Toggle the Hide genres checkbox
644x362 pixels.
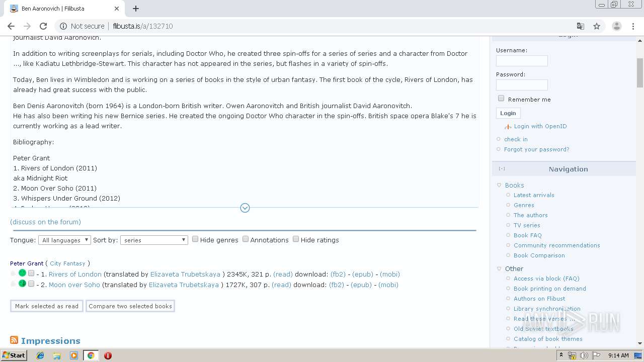coord(195,239)
